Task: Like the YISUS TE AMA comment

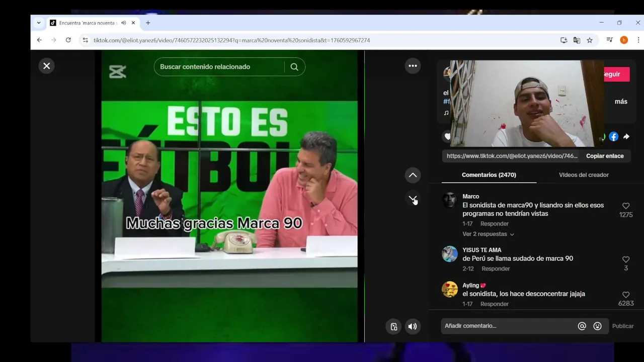Action: pos(626,259)
